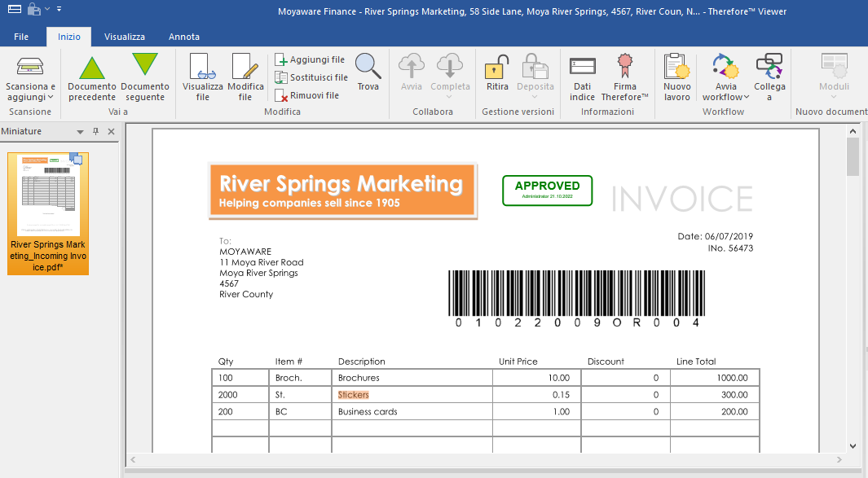Click the River Springs Marketing logo banner

click(x=342, y=191)
